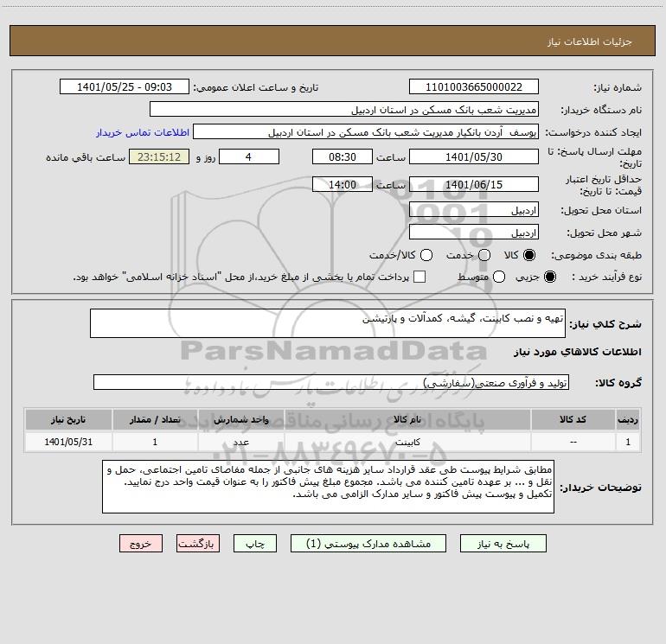666x644 pixels.
Task: Click the ساعت باقی مانده label
Action: click(86, 157)
